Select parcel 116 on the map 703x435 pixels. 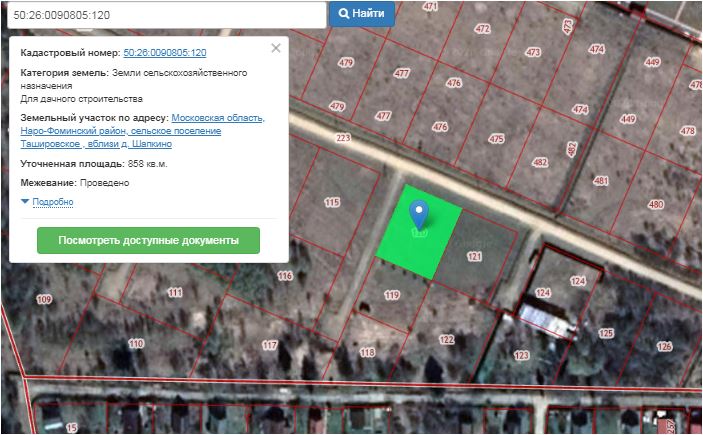point(285,276)
